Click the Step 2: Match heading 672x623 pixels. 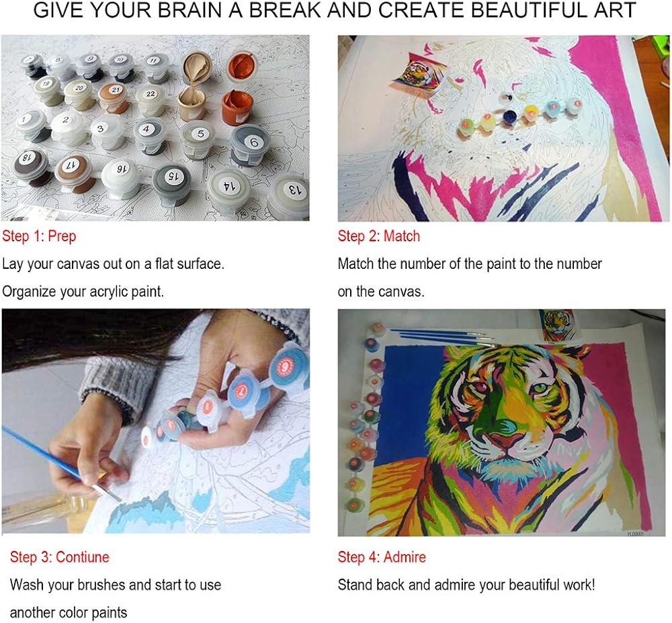pos(379,236)
